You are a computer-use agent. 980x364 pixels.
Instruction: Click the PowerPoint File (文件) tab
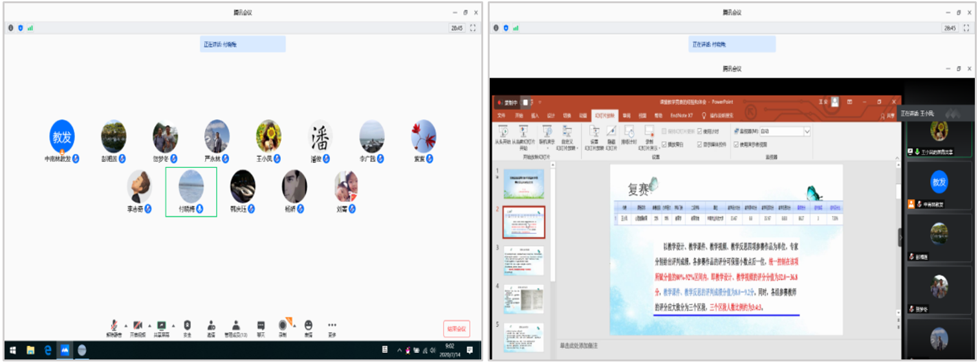pyautogui.click(x=501, y=115)
